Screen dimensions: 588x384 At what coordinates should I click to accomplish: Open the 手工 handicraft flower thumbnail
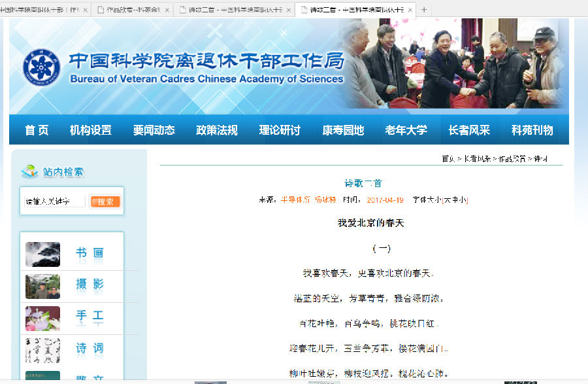pyautogui.click(x=42, y=319)
